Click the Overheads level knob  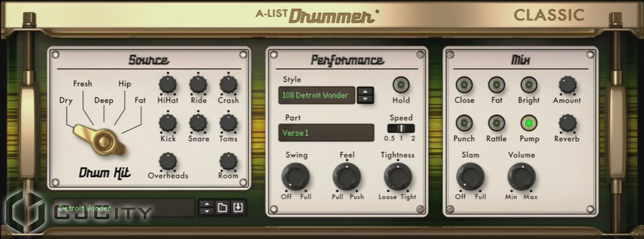(167, 161)
